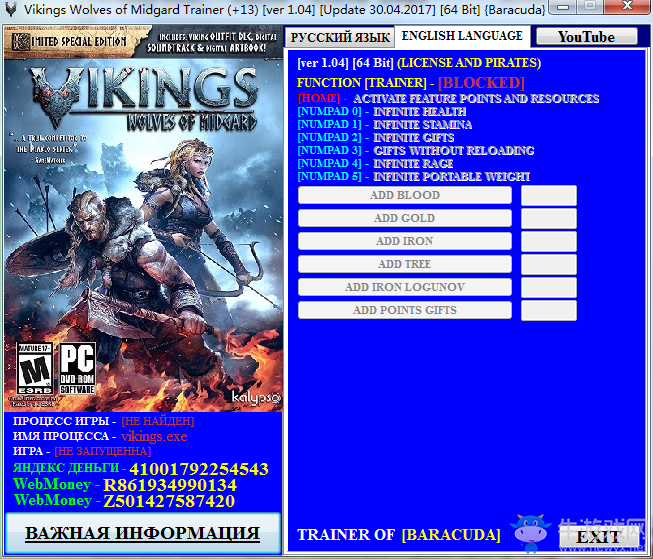653x559 pixels.
Task: Click the [НЕ ЗАПУЩЕННА] game status
Action: 102,451
